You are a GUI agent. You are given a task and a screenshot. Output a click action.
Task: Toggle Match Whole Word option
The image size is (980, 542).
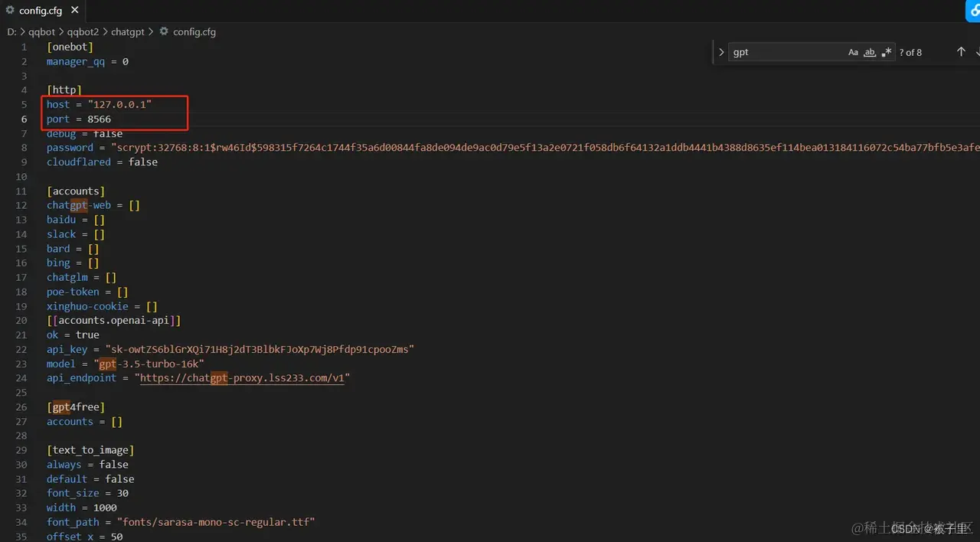[870, 52]
